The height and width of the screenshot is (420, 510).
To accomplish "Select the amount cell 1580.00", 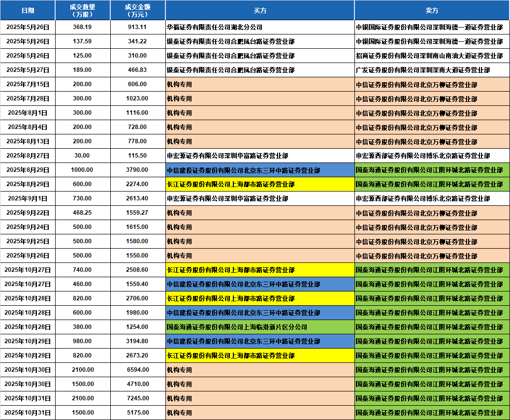I will (x=138, y=241).
